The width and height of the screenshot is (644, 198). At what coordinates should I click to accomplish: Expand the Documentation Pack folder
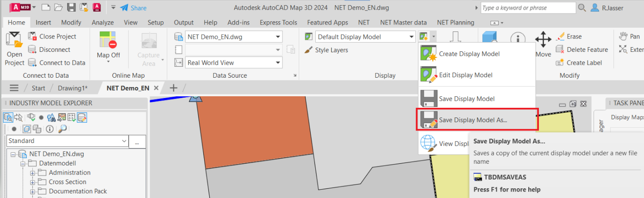coord(33,192)
